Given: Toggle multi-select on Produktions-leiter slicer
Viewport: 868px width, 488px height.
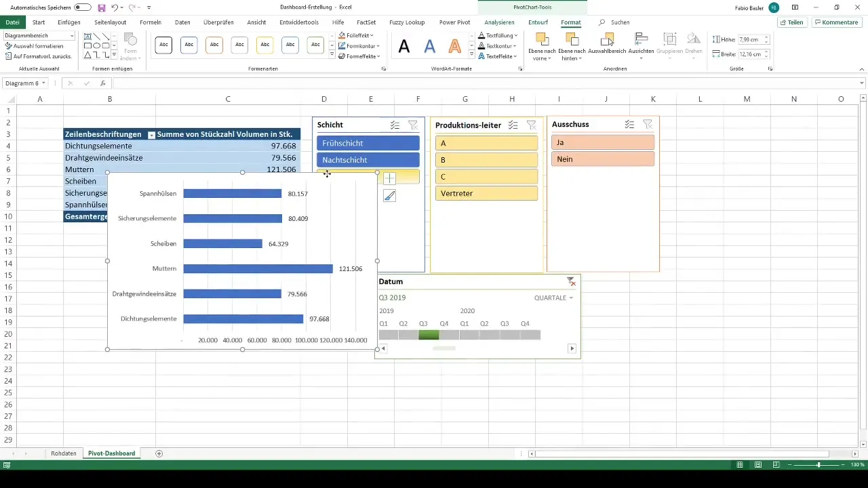Looking at the screenshot, I should coord(513,125).
